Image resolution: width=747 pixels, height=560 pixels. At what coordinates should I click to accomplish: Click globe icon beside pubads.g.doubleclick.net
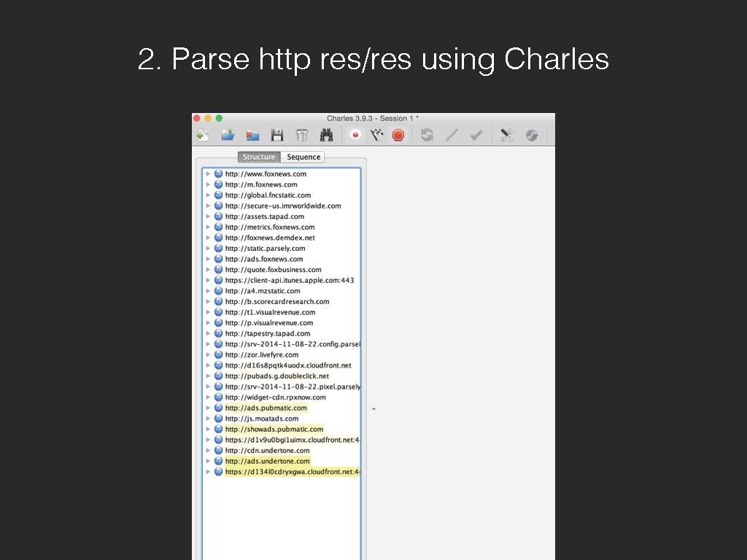click(x=218, y=376)
